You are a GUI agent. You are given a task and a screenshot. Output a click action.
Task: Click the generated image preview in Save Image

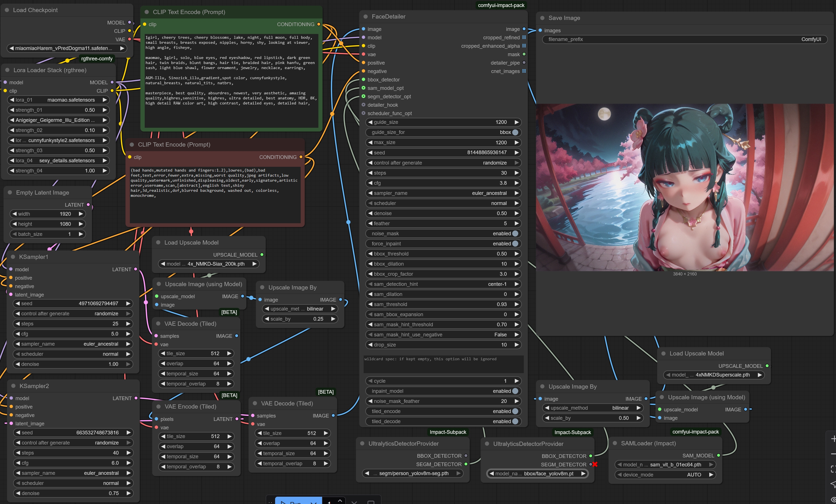685,187
